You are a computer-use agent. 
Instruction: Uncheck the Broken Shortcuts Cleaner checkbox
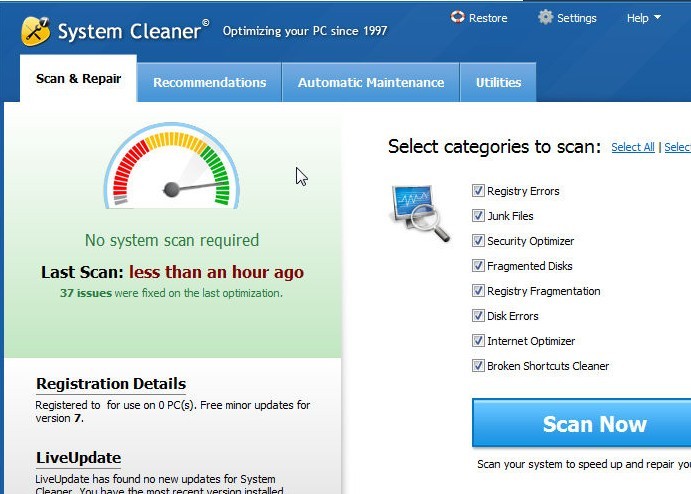[478, 366]
